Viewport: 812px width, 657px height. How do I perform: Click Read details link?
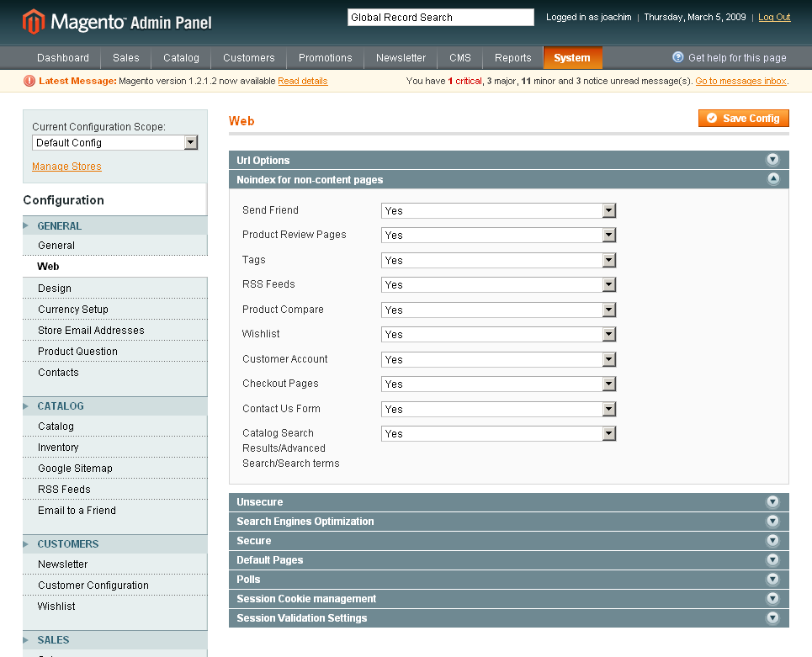303,81
